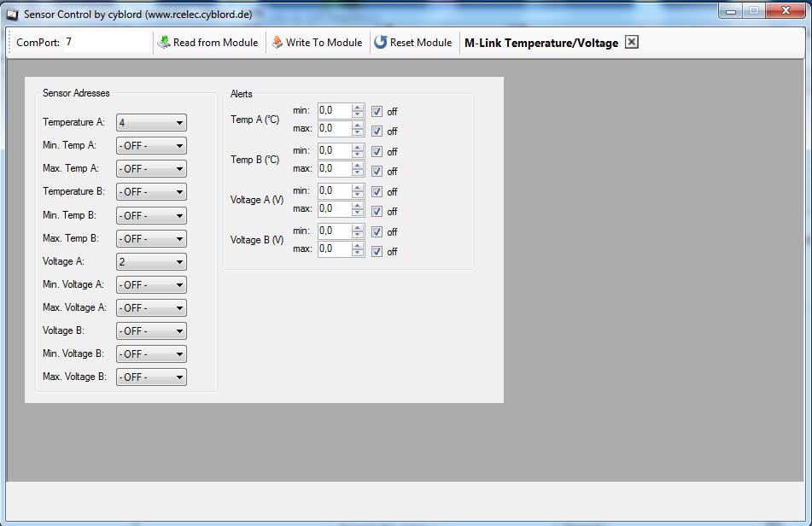This screenshot has height=526, width=812.
Task: Toggle Voltage A min alert off checkbox
Action: point(377,191)
